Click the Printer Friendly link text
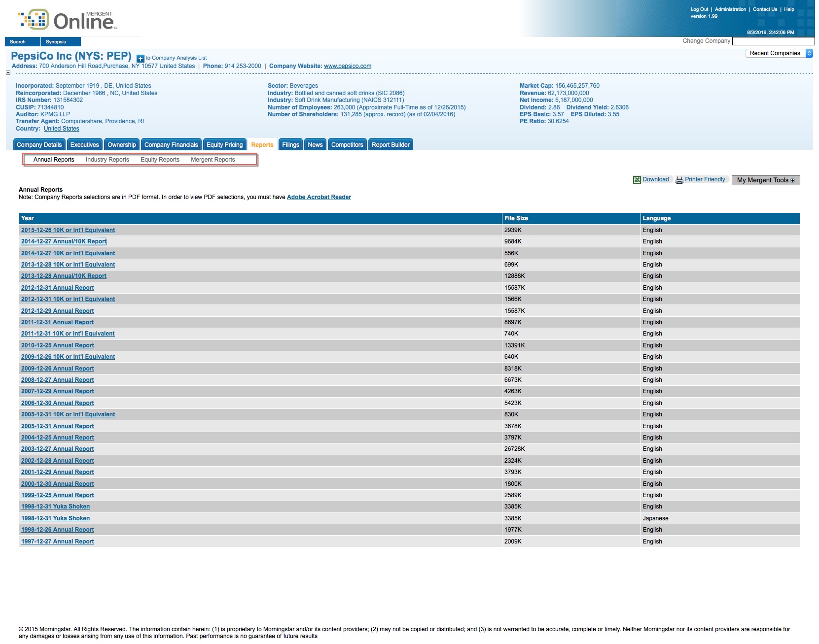Viewport: 819px width, 644px height. [705, 179]
